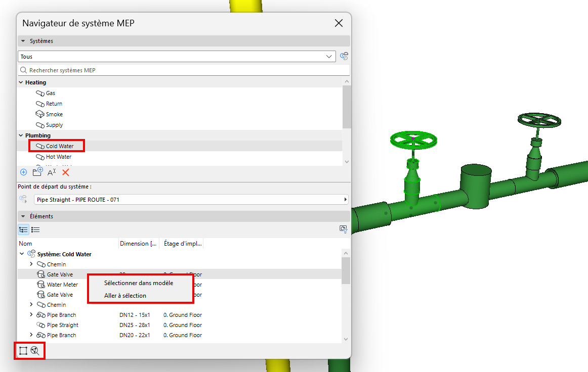Viewport: 588px width, 372px height.
Task: Click the rename system icon
Action: pyautogui.click(x=52, y=172)
